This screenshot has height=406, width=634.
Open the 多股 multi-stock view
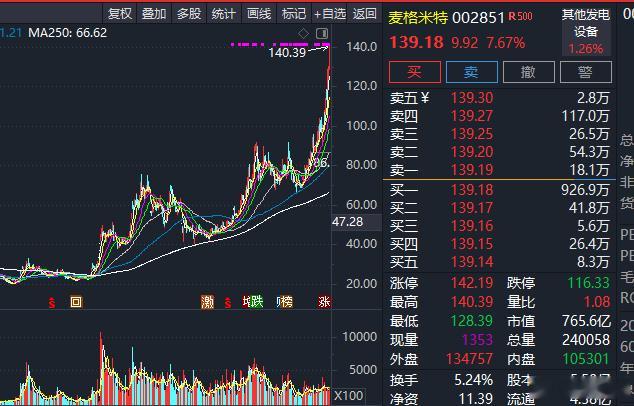(x=189, y=14)
